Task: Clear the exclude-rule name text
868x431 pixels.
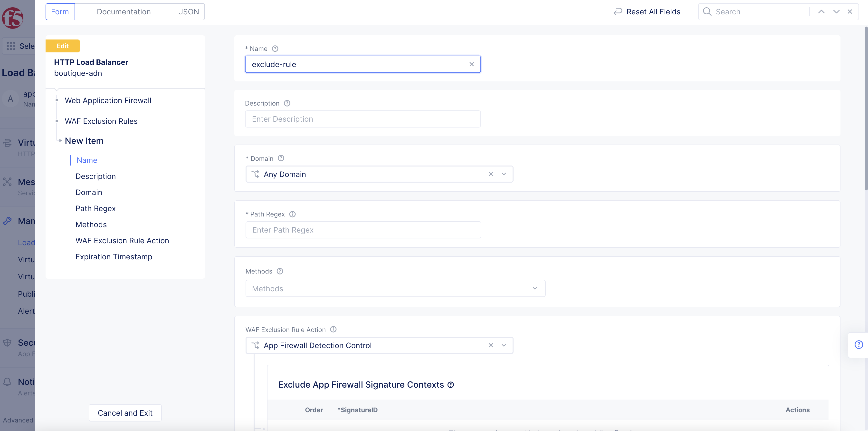Action: coord(471,64)
